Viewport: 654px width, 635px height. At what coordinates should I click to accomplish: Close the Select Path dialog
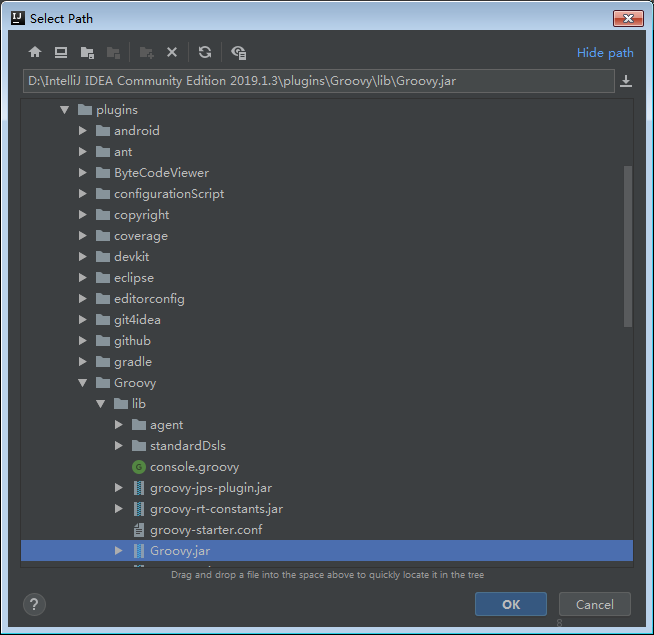(x=628, y=18)
